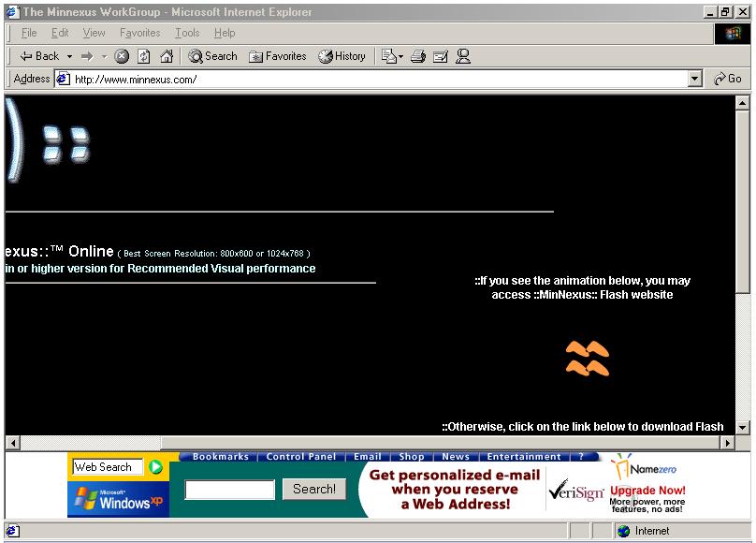The image size is (756, 543).
Task: Open the Control Panel banner tab
Action: pyautogui.click(x=301, y=457)
